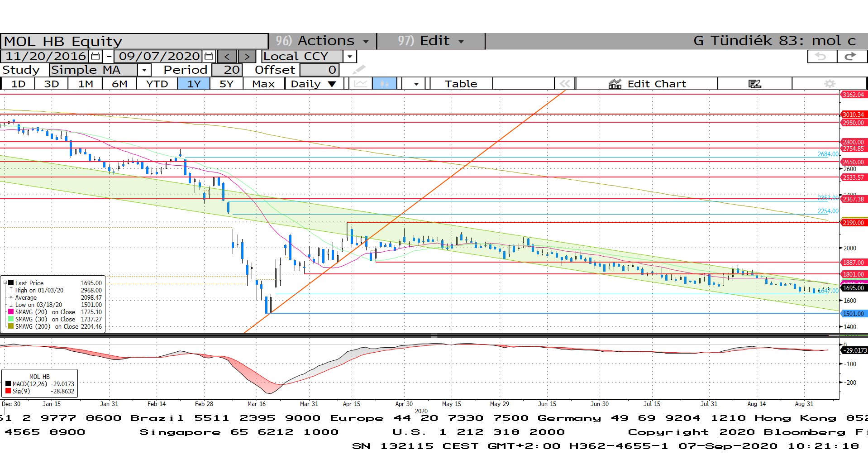Click the -29.0173 MACD axis label
This screenshot has height=464, width=868.
point(854,350)
